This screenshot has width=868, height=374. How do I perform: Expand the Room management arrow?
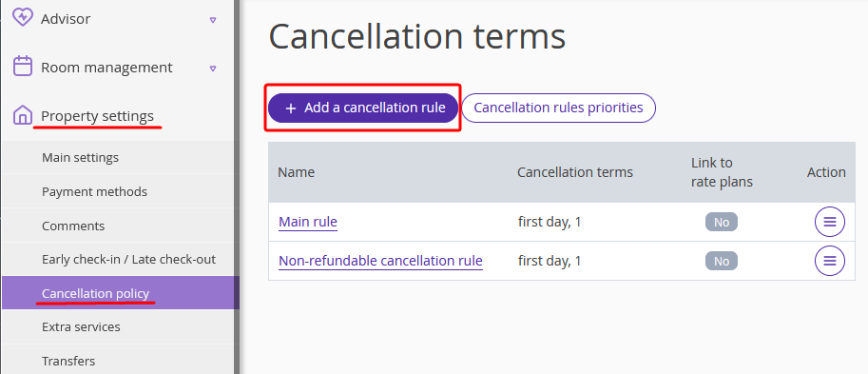[x=213, y=69]
